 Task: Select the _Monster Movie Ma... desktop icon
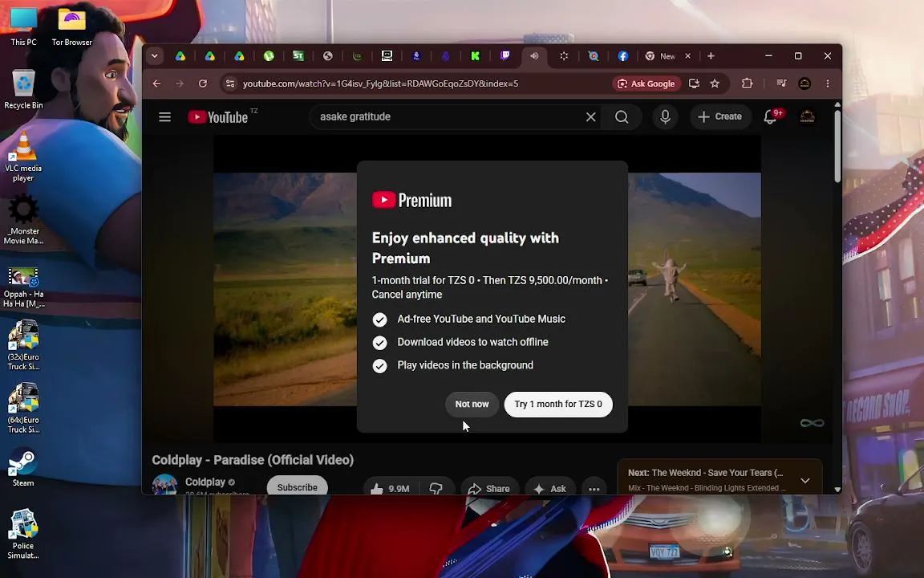click(x=23, y=221)
